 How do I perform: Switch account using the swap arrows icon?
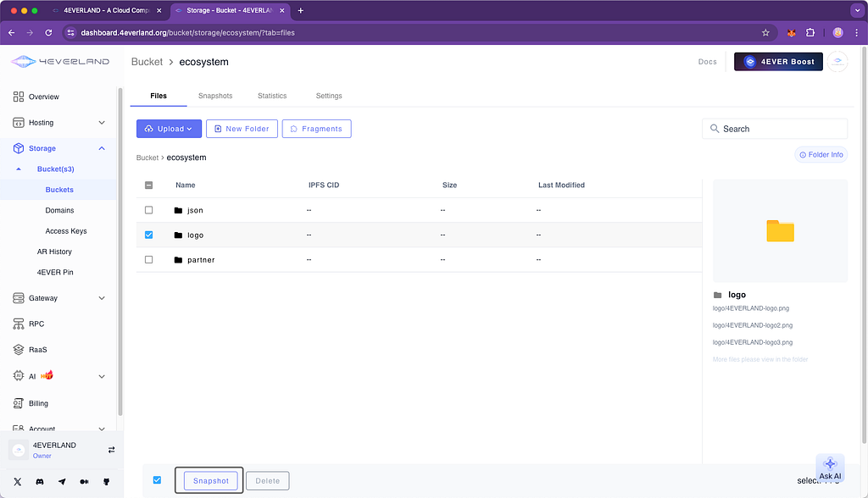[x=111, y=450]
